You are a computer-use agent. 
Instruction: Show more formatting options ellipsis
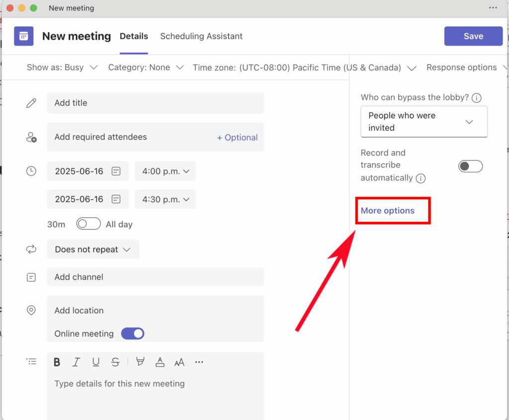[x=199, y=362]
